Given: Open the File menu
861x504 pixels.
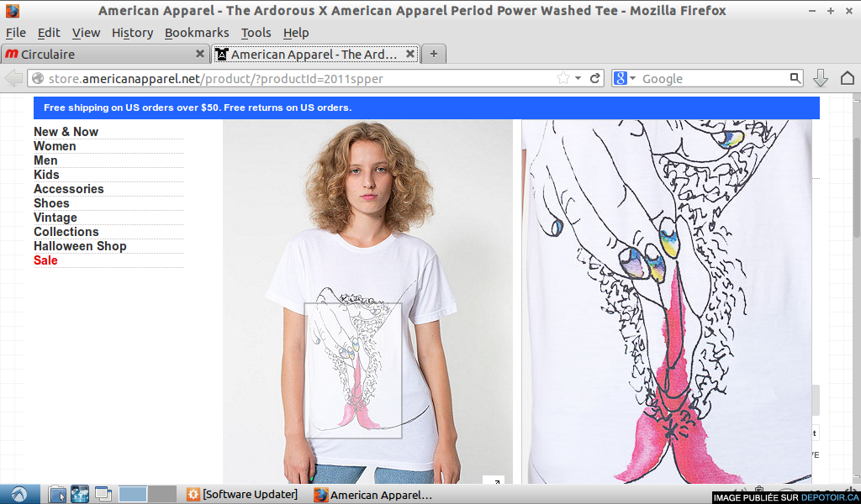Looking at the screenshot, I should pyautogui.click(x=16, y=33).
